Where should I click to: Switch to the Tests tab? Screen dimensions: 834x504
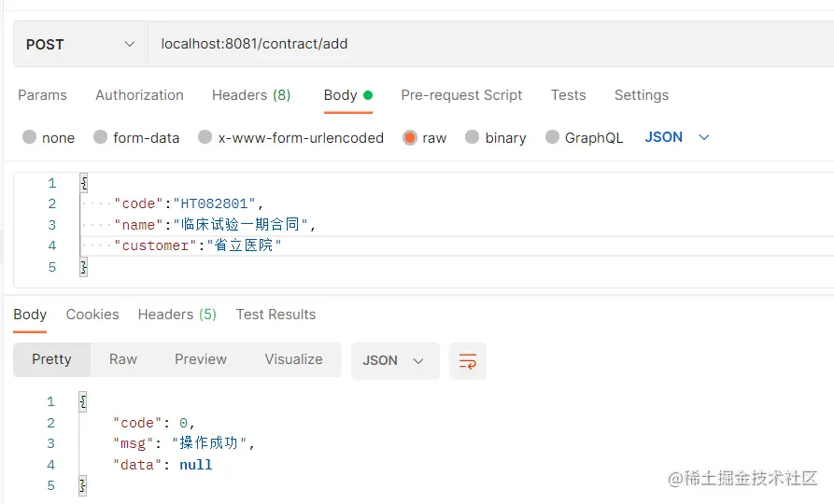568,95
